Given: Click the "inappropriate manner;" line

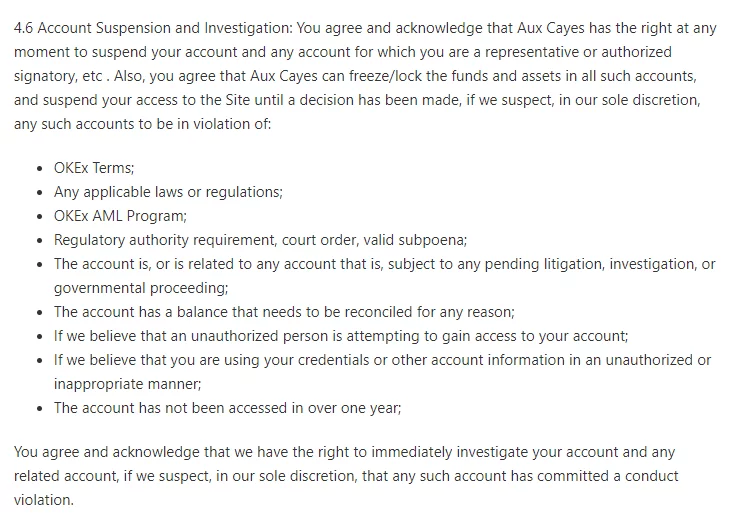Looking at the screenshot, I should click(x=127, y=384).
